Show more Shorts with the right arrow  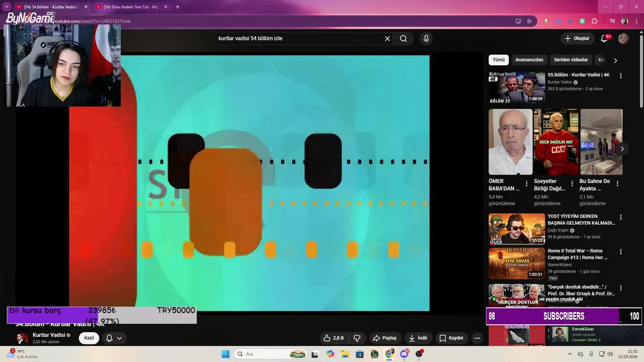click(622, 149)
